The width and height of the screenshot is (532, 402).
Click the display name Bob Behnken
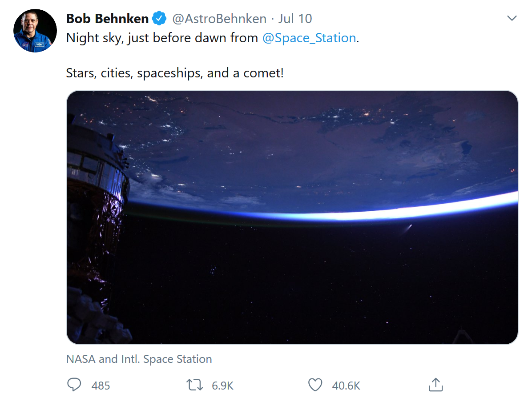pos(107,19)
